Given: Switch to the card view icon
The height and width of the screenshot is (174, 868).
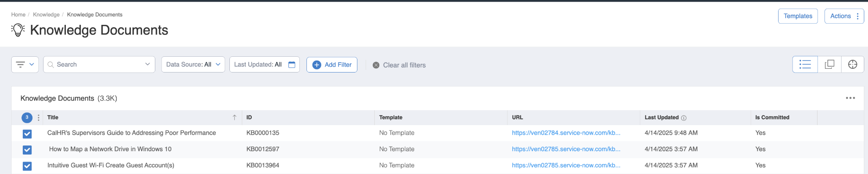Looking at the screenshot, I should 829,64.
